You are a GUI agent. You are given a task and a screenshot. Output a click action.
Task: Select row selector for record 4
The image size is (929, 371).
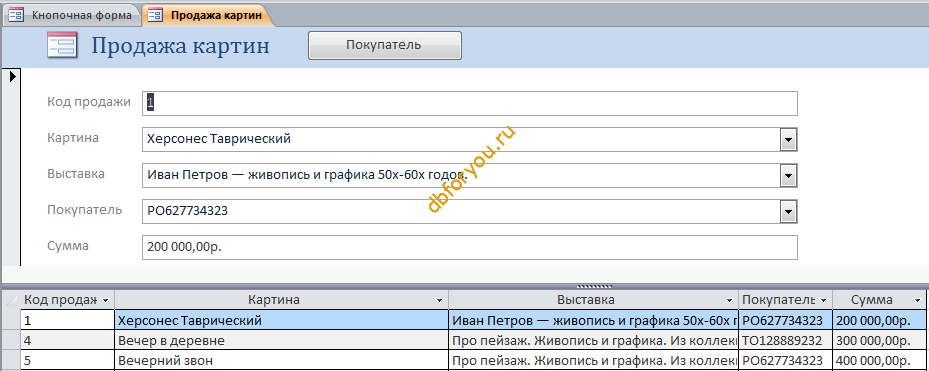[x=11, y=340]
